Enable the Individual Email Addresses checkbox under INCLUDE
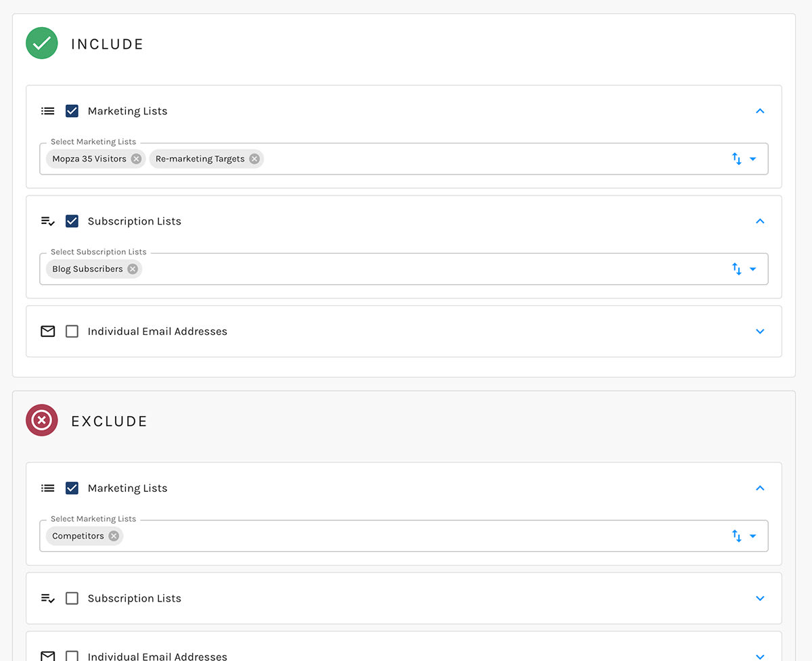This screenshot has width=812, height=661. click(72, 331)
